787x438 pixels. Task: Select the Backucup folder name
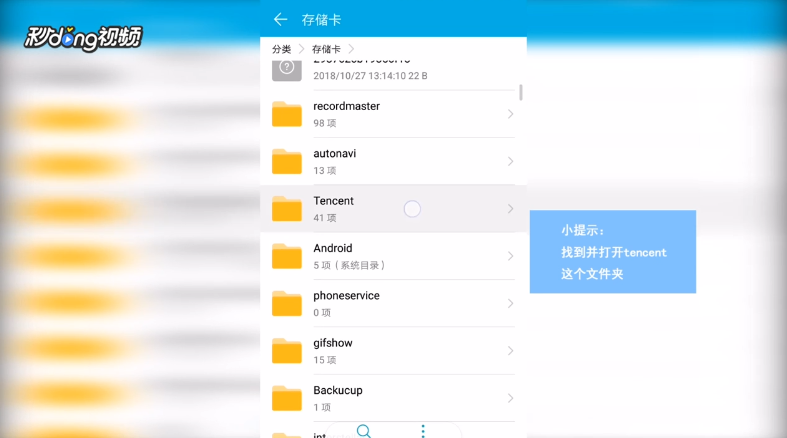click(x=338, y=390)
